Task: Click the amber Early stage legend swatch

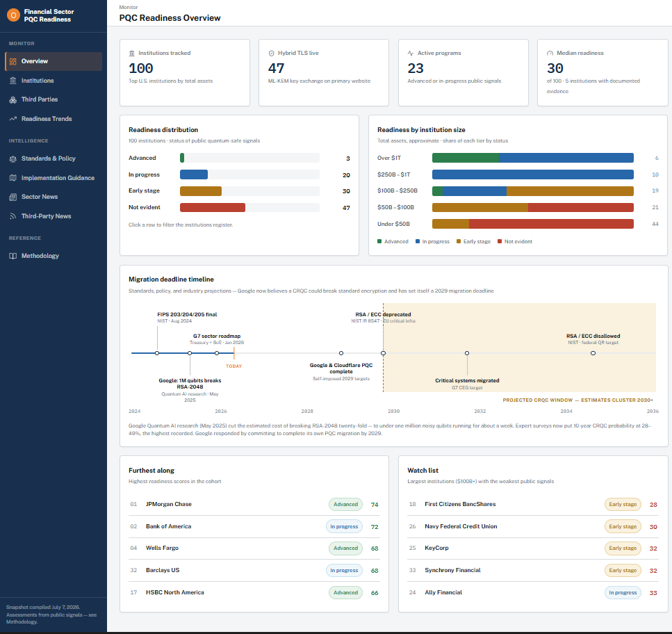Action: point(459,241)
